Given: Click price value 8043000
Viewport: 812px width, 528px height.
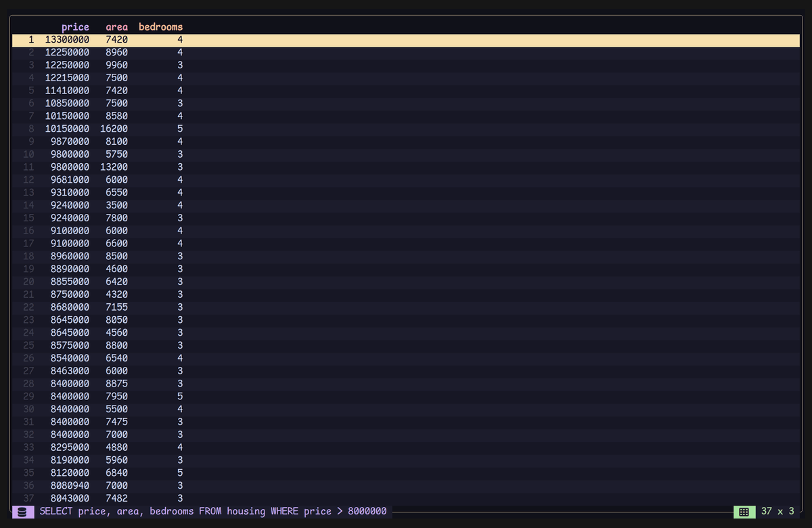Looking at the screenshot, I should tap(70, 498).
